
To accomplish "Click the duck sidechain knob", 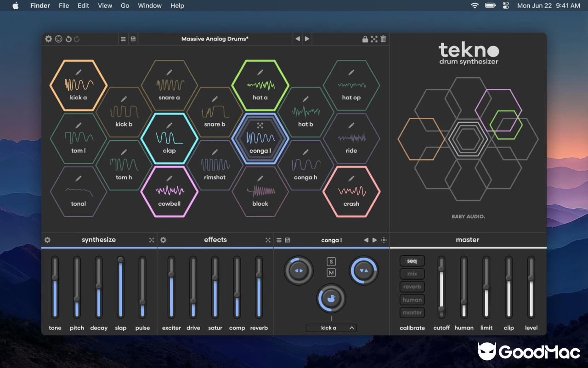I will pyautogui.click(x=331, y=299).
